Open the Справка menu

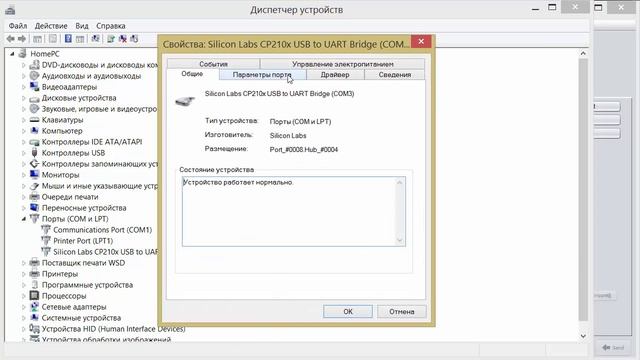pos(111,26)
